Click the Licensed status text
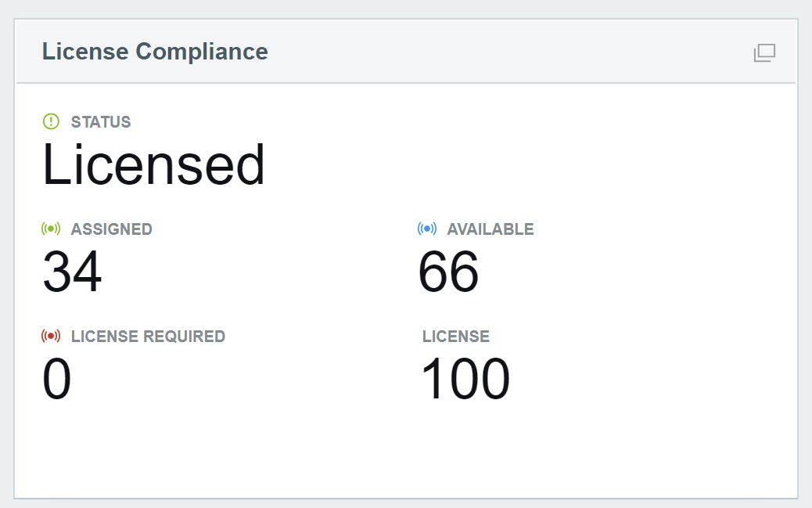812x508 pixels. pyautogui.click(x=154, y=164)
